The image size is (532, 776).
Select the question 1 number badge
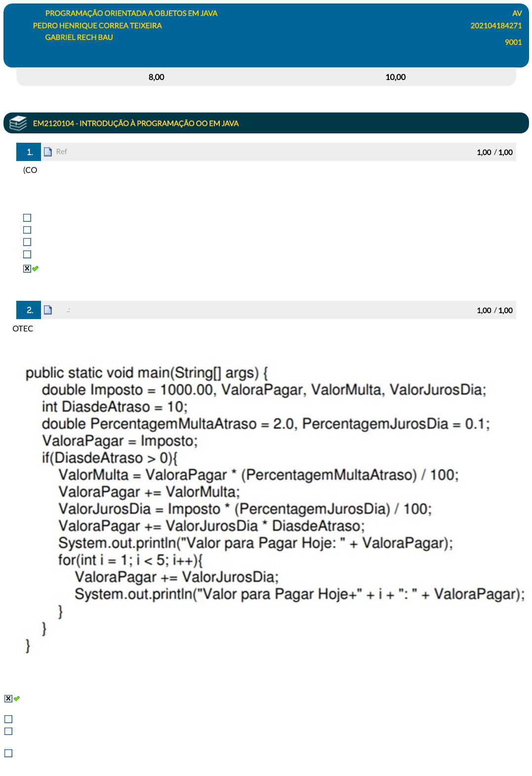29,152
